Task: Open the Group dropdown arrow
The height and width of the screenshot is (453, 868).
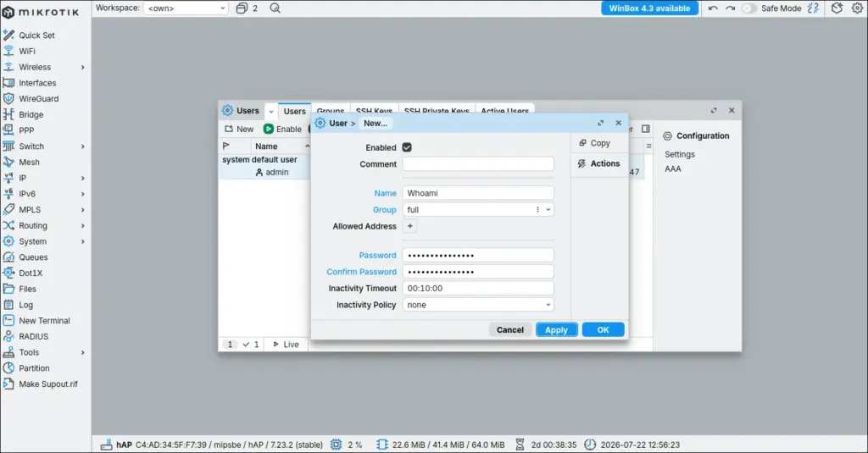Action: [x=548, y=210]
